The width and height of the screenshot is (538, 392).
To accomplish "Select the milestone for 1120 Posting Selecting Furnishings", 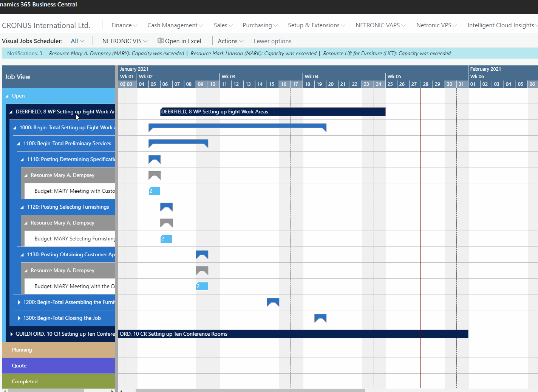I will (166, 207).
